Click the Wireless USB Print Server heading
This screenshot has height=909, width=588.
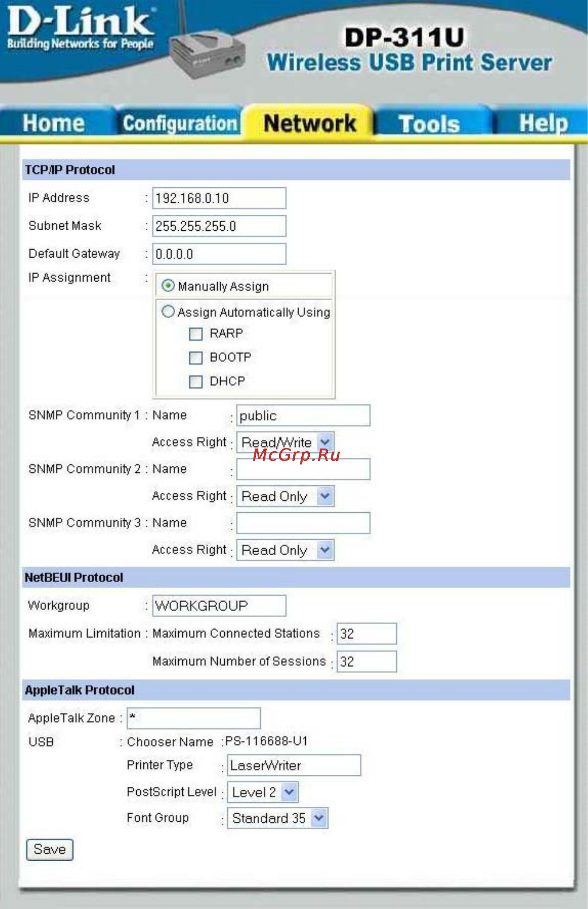[x=409, y=62]
